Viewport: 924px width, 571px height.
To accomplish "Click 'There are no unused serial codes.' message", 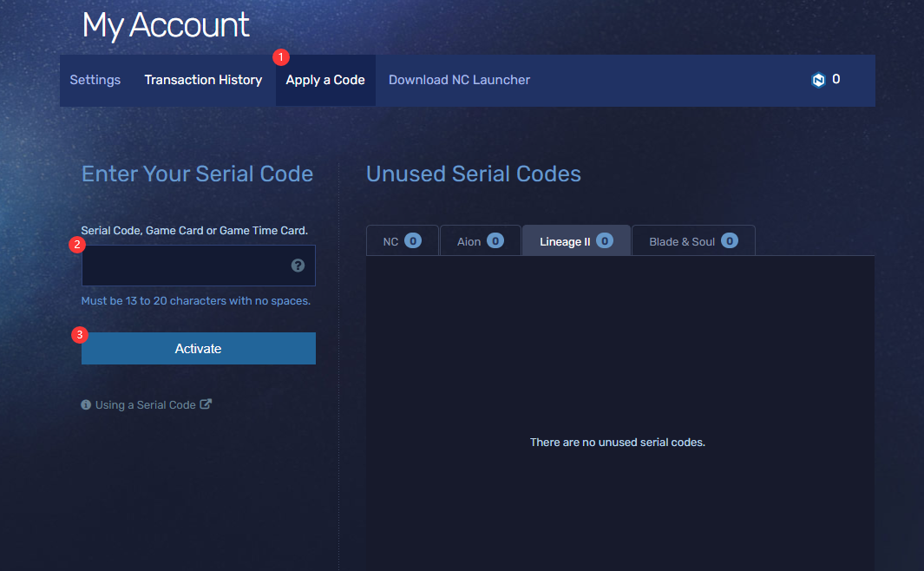I will (618, 443).
